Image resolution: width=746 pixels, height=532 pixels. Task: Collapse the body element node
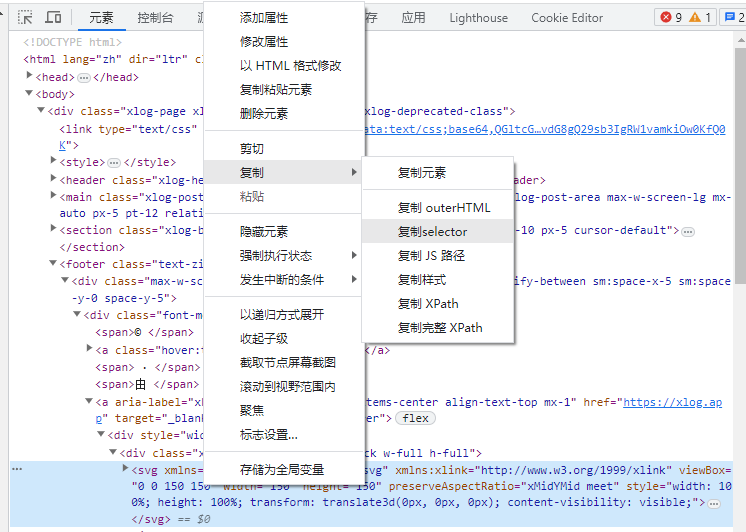pos(30,94)
